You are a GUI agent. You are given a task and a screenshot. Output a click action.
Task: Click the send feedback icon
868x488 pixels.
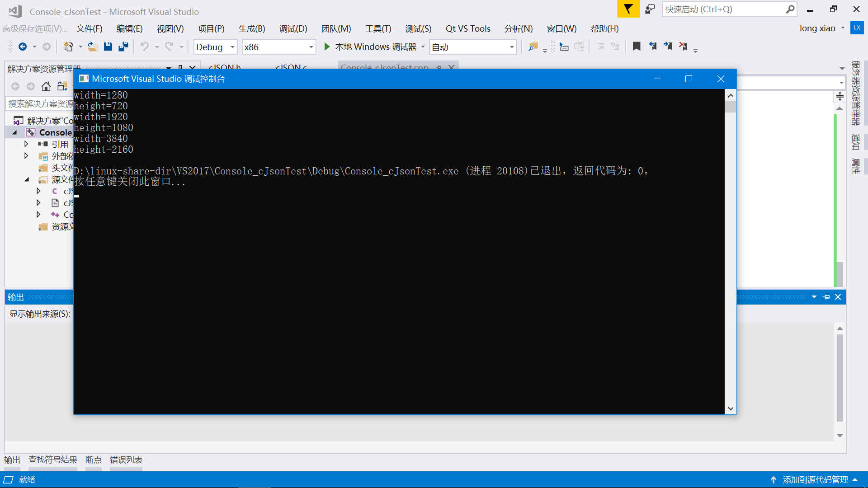[x=650, y=9]
